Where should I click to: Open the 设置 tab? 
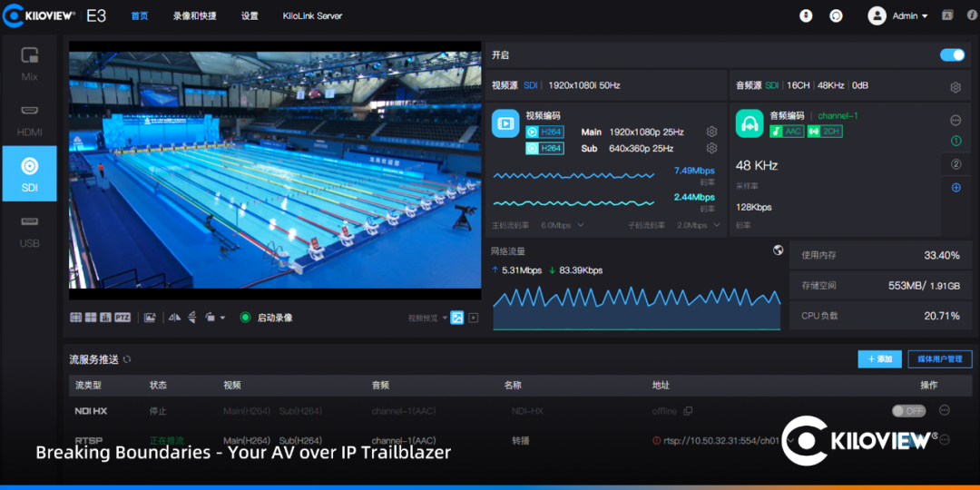250,16
